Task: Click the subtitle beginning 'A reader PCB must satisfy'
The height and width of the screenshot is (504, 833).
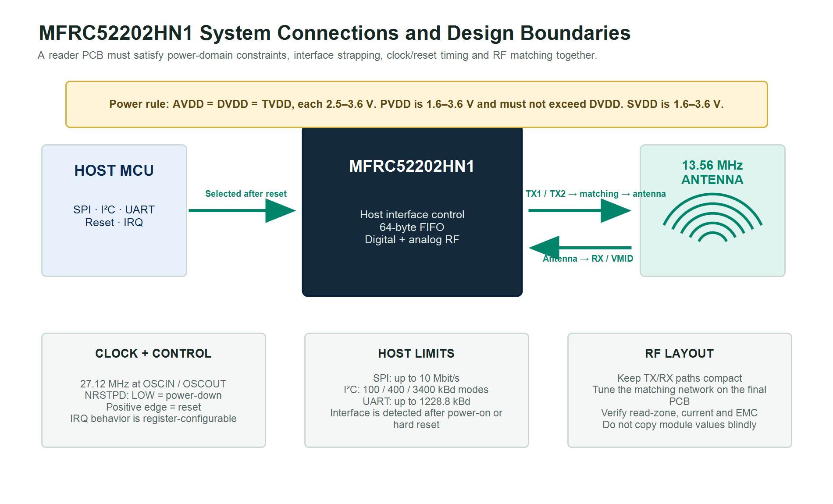Action: [x=317, y=55]
